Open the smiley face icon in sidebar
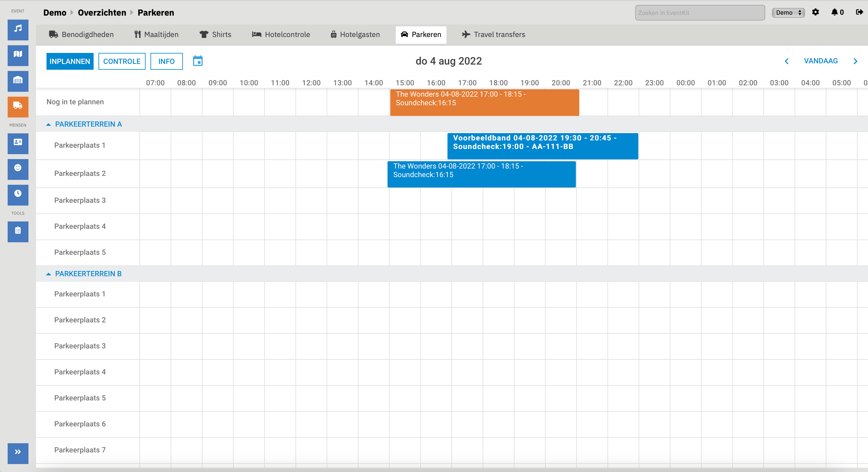Viewport: 868px width, 472px height. coord(18,169)
